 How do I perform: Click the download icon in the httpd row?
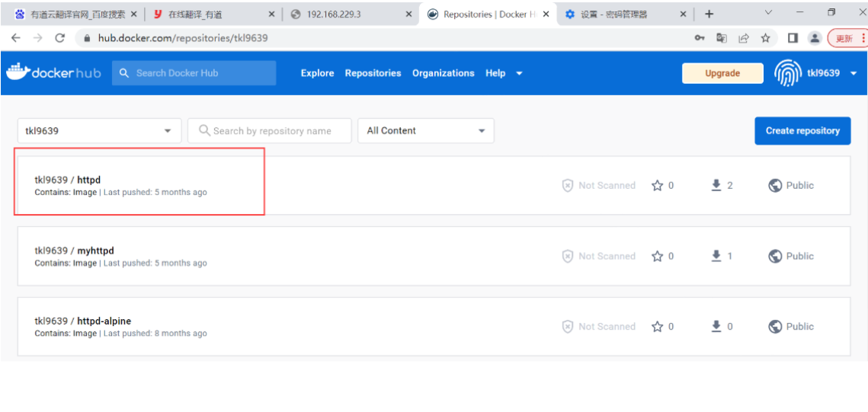716,185
